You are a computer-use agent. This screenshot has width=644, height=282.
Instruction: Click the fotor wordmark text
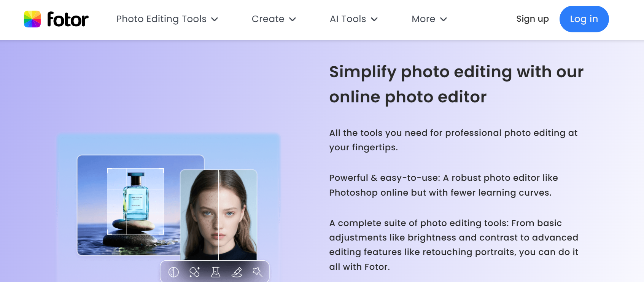(68, 19)
